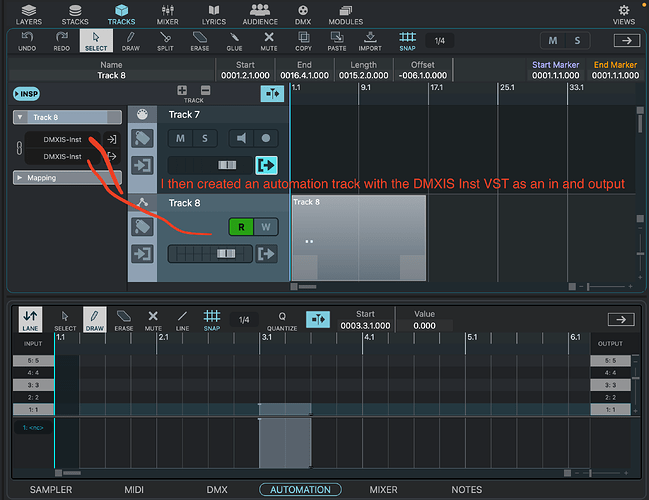Click Track 7 tag icon
This screenshot has width=649, height=500.
click(142, 138)
